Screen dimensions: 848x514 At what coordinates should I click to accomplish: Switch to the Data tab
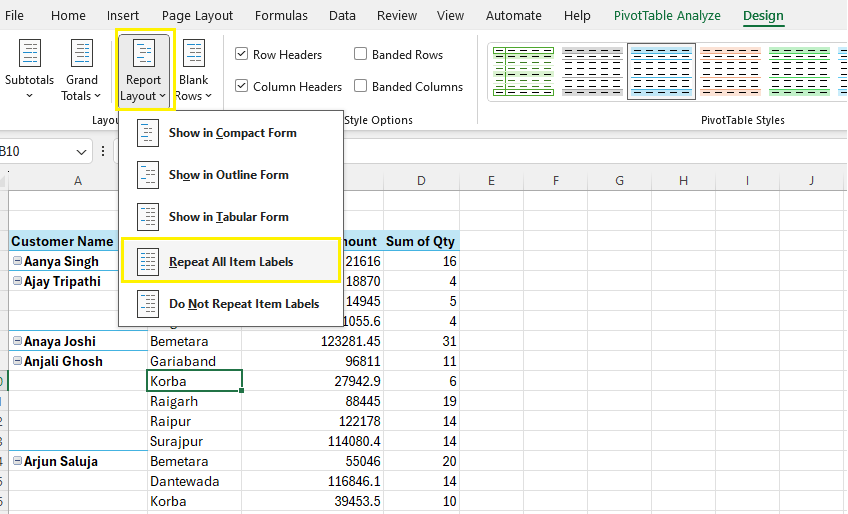point(342,15)
